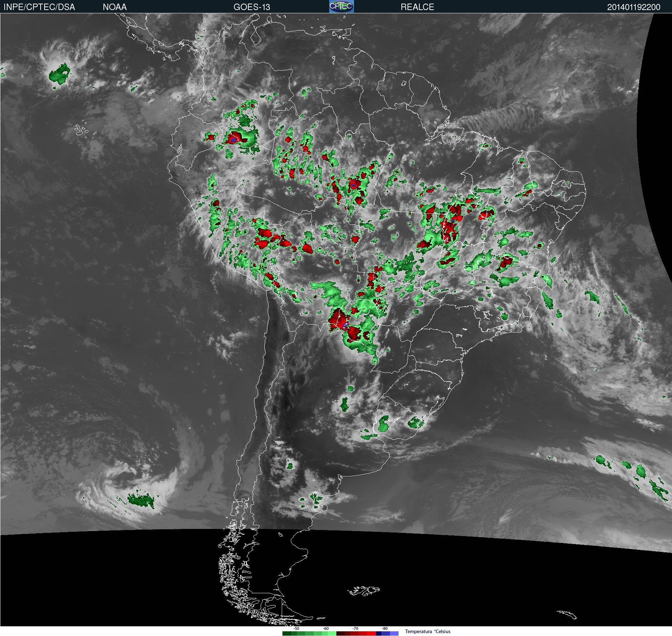Click the CPTEC logo in header

click(x=341, y=6)
